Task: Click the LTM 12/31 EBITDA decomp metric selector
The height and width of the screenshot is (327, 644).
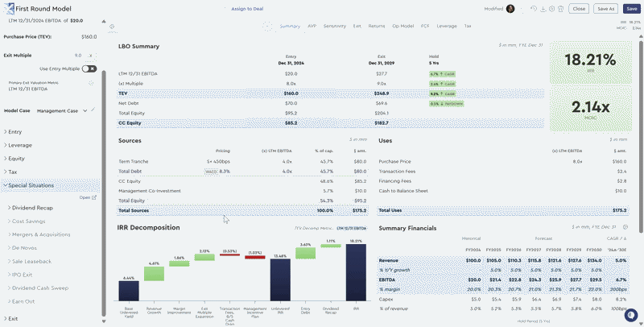Action: (352, 228)
